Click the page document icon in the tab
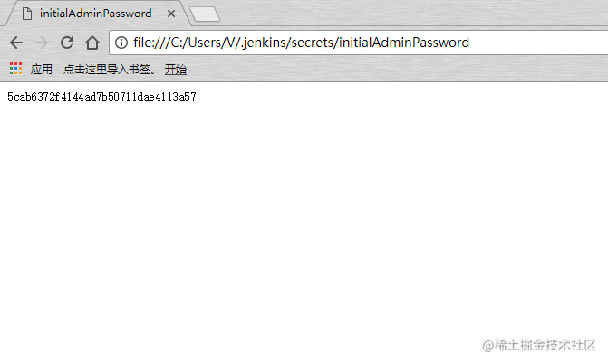 27,14
